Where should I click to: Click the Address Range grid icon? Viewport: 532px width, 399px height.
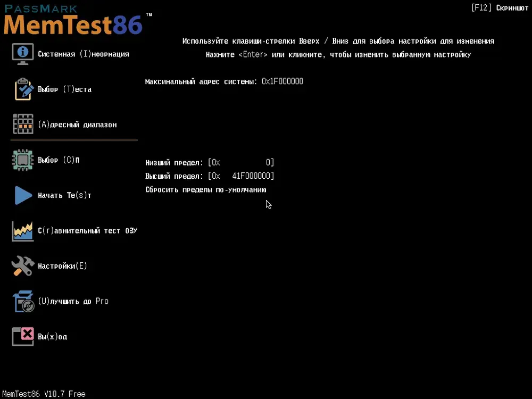pyautogui.click(x=23, y=124)
